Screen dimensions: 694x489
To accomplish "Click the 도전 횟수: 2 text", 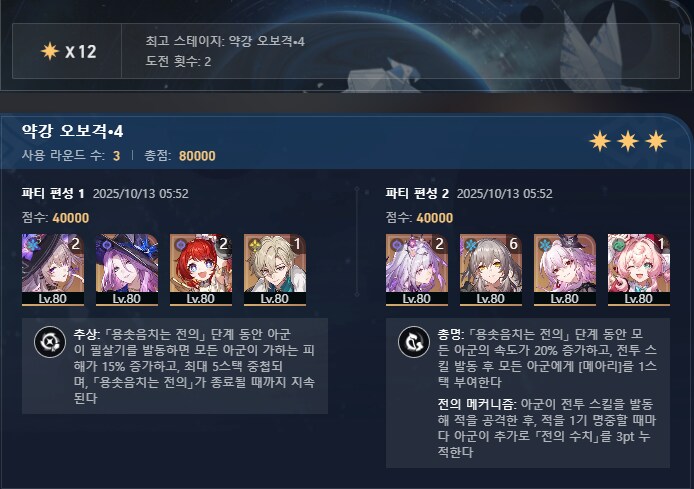I will [178, 61].
